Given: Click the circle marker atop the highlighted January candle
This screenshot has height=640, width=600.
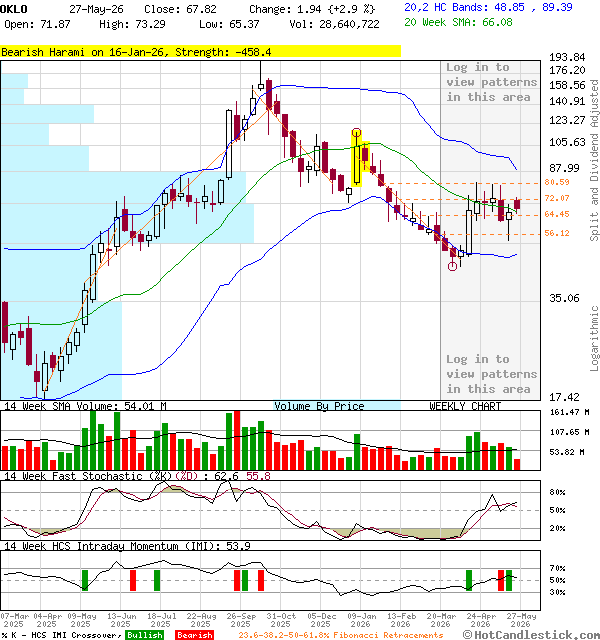Looking at the screenshot, I should click(x=356, y=133).
